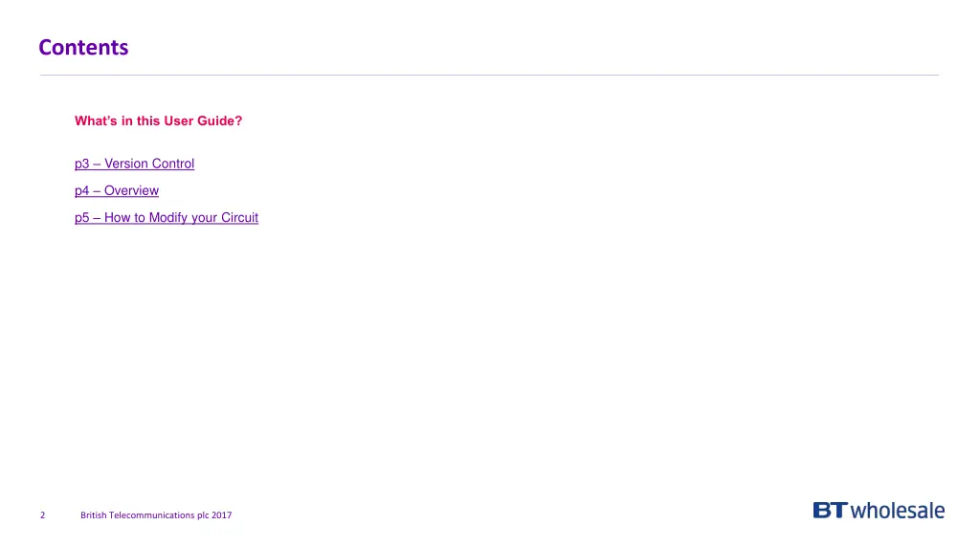Click the p4 page reference
Image resolution: width=980 pixels, height=547 pixels.
coord(81,190)
